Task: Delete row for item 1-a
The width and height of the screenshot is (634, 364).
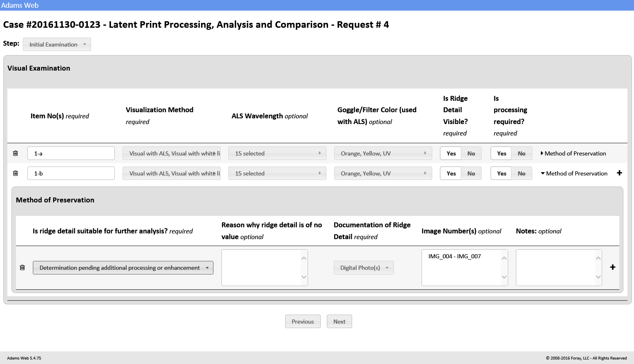Action: coord(16,153)
